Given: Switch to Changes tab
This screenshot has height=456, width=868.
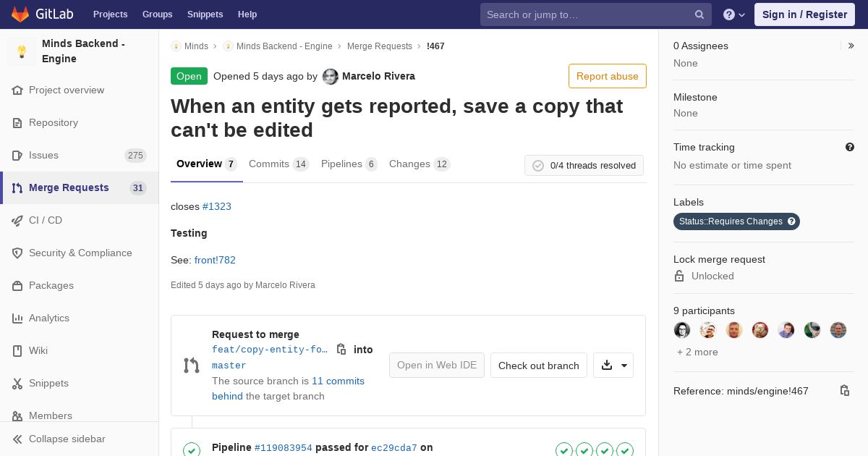Looking at the screenshot, I should [420, 164].
